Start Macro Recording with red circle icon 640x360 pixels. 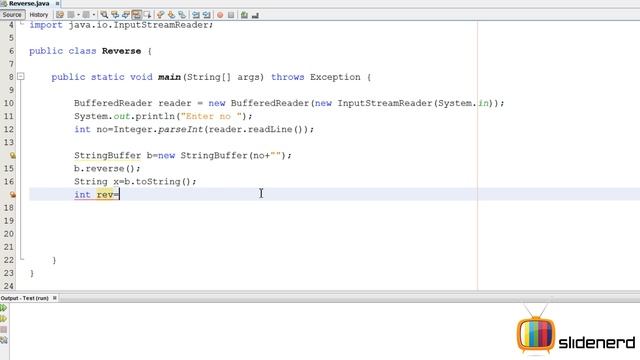tap(220, 15)
